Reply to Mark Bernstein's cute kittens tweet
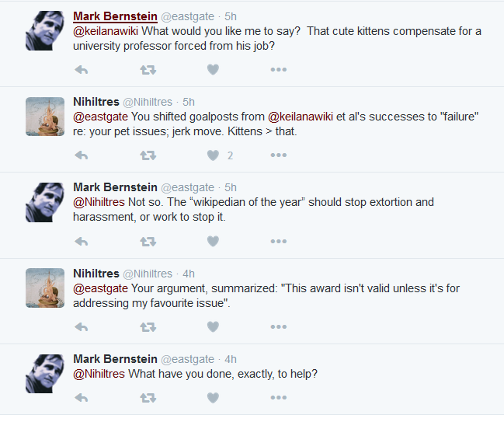 [x=81, y=70]
